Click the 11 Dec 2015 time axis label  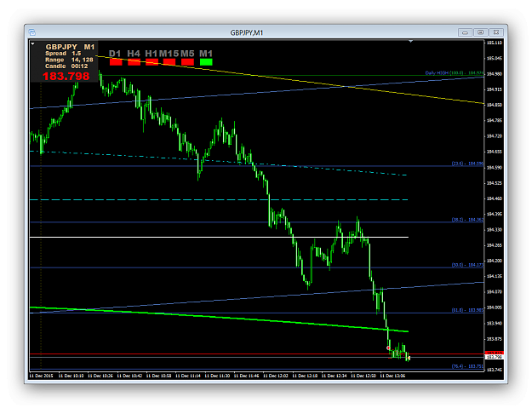pyautogui.click(x=42, y=376)
